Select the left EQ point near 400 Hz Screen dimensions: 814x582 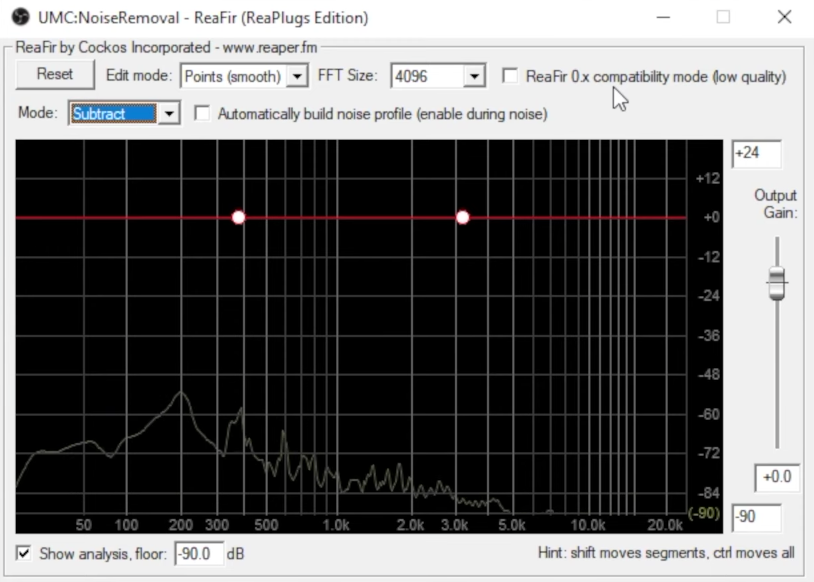238,217
